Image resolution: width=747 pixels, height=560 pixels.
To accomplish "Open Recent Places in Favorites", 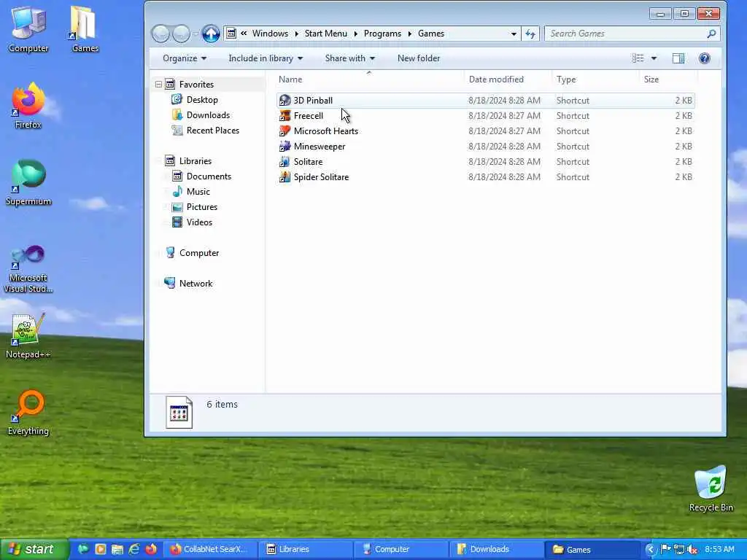I will pos(212,130).
